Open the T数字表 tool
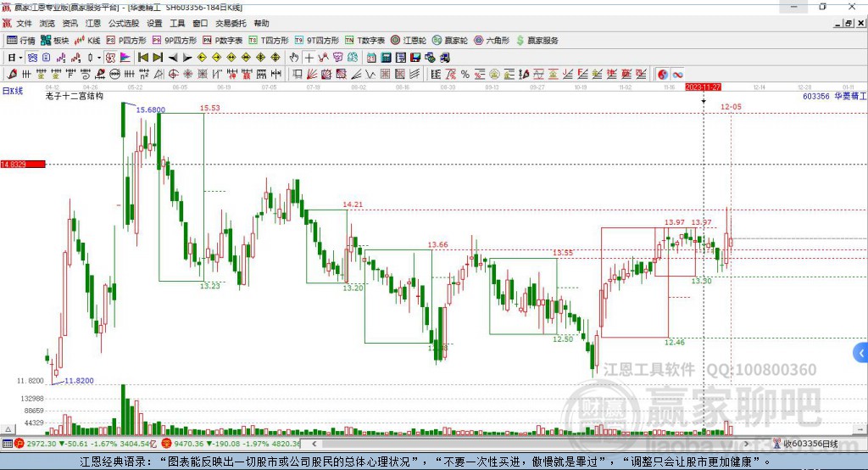 coord(364,41)
